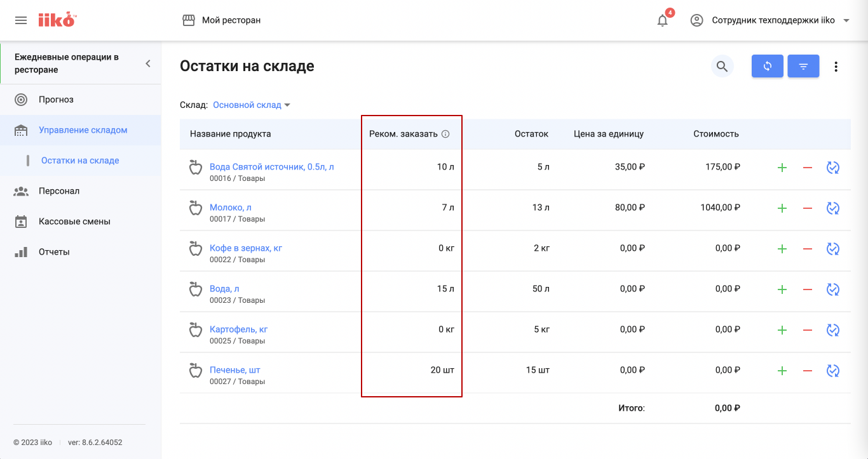Click the green plus for Картофель
Image resolution: width=868 pixels, height=459 pixels.
point(782,330)
